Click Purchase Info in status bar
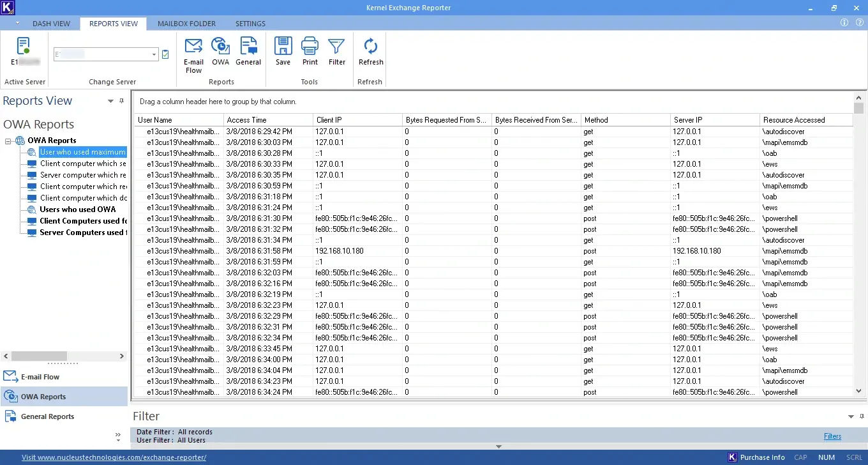This screenshot has height=465, width=868. pyautogui.click(x=762, y=457)
